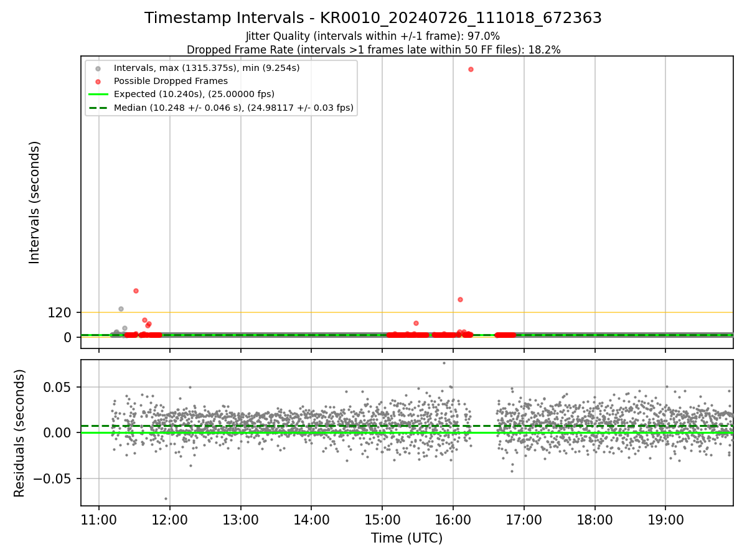Click the 'Intervals, max (1315.375s)' legend entry
747x560 pixels.
pyautogui.click(x=207, y=67)
